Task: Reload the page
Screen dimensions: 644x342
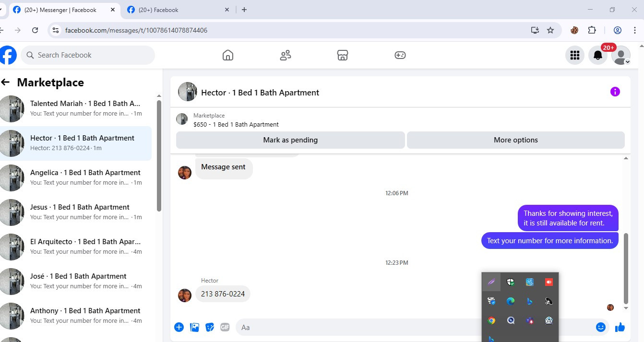Action: tap(35, 30)
